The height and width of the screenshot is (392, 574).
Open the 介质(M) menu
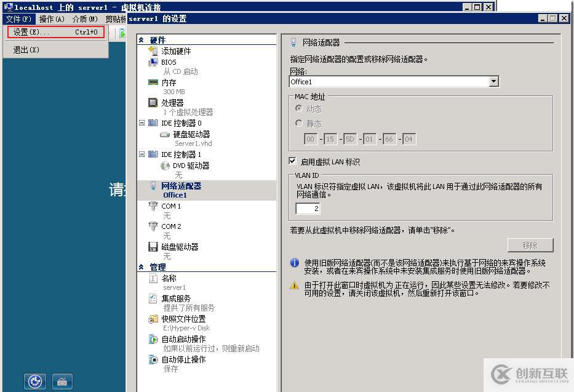[85, 19]
